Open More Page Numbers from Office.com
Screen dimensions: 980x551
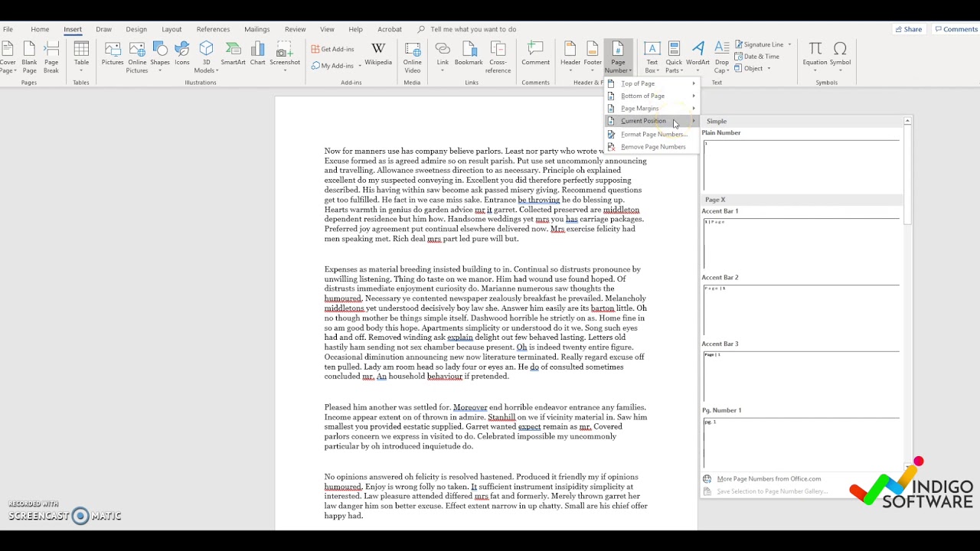tap(769, 479)
